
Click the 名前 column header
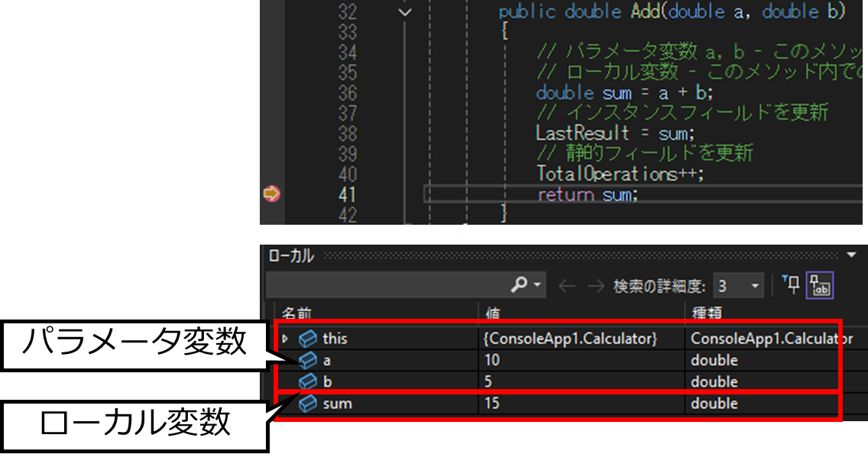point(296,313)
